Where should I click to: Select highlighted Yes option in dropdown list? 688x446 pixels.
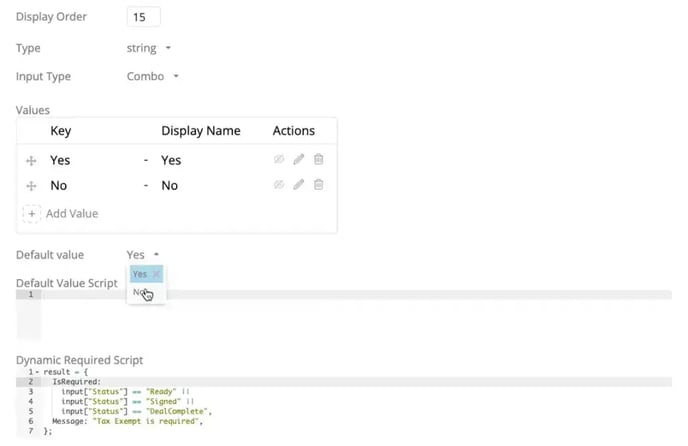140,274
